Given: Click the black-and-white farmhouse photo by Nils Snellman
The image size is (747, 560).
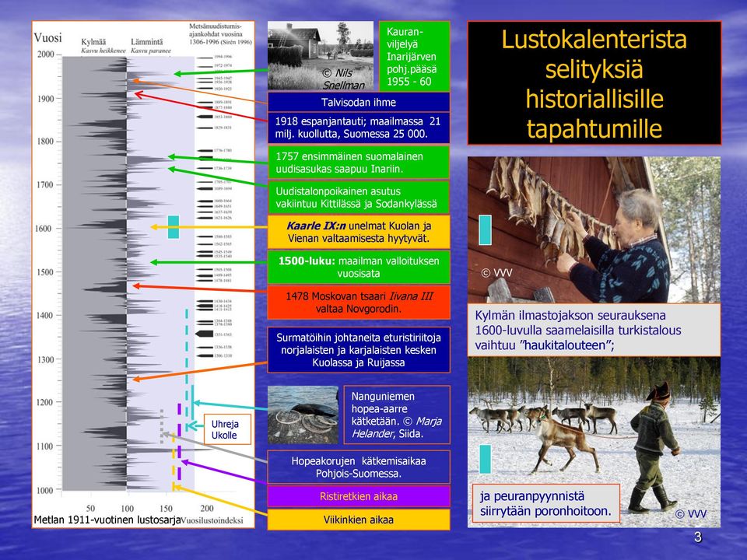Looking at the screenshot, I should [x=321, y=56].
